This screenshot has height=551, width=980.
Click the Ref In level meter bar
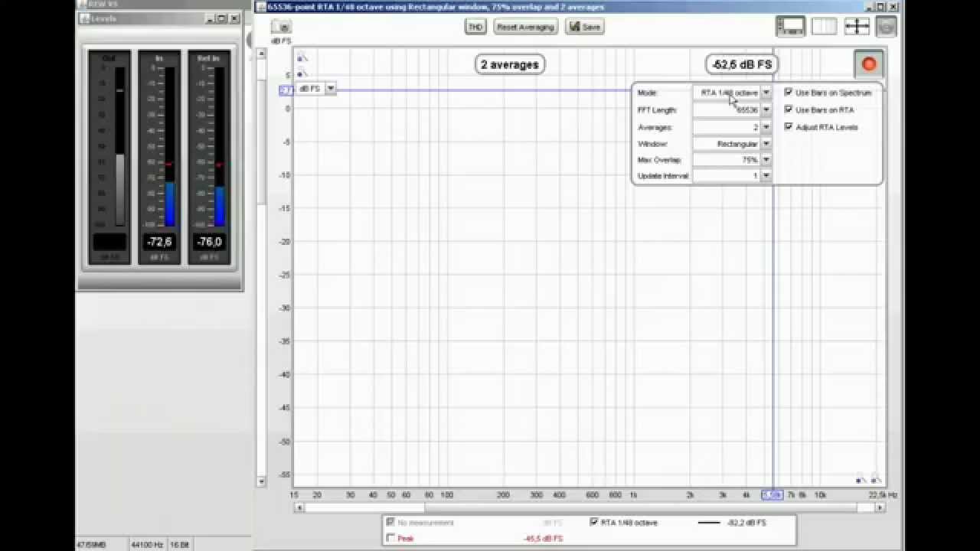pyautogui.click(x=220, y=147)
